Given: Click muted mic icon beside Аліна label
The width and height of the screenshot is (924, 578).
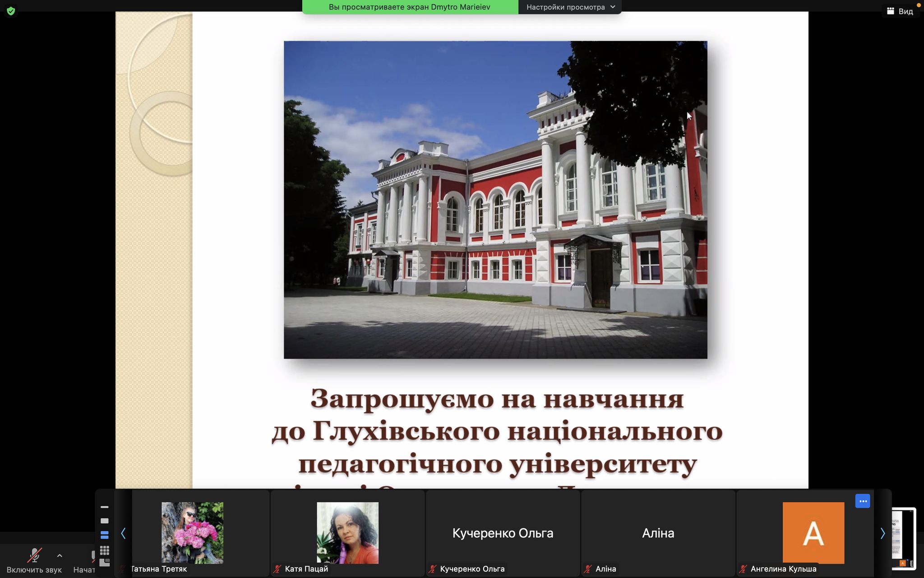Looking at the screenshot, I should 587,569.
